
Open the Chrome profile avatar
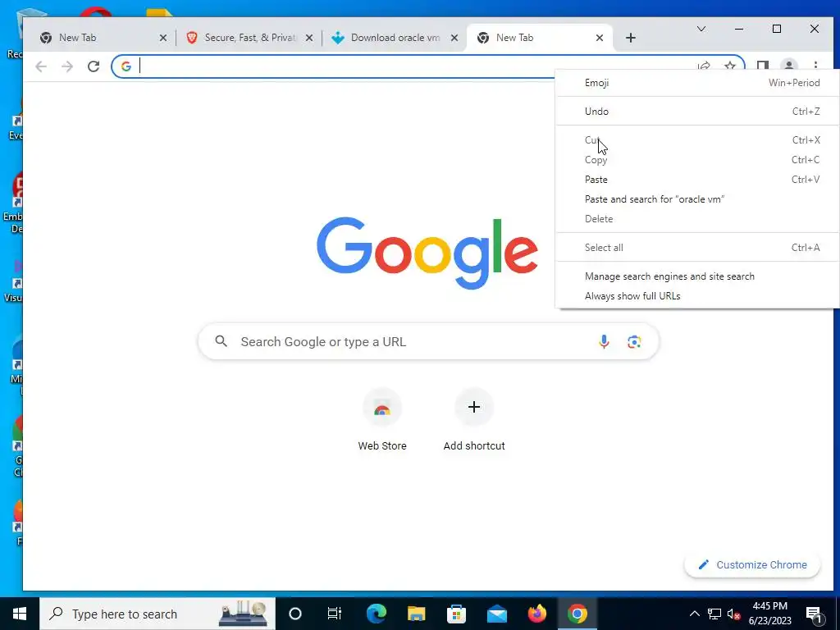tap(788, 66)
